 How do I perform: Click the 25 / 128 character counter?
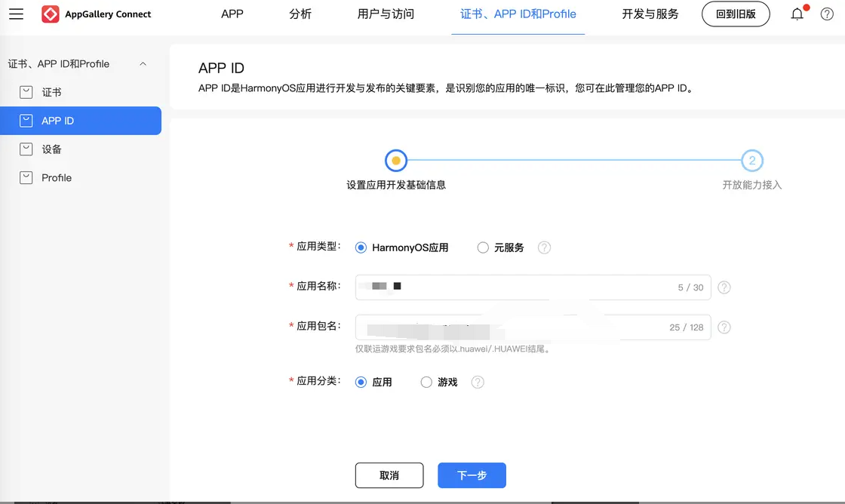[687, 327]
